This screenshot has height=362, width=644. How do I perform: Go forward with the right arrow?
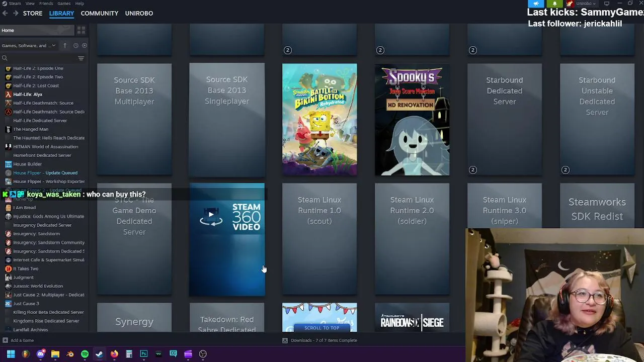[x=16, y=13]
